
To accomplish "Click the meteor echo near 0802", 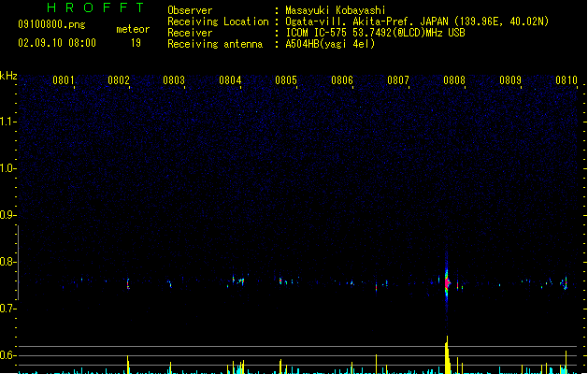I will pyautogui.click(x=128, y=283).
